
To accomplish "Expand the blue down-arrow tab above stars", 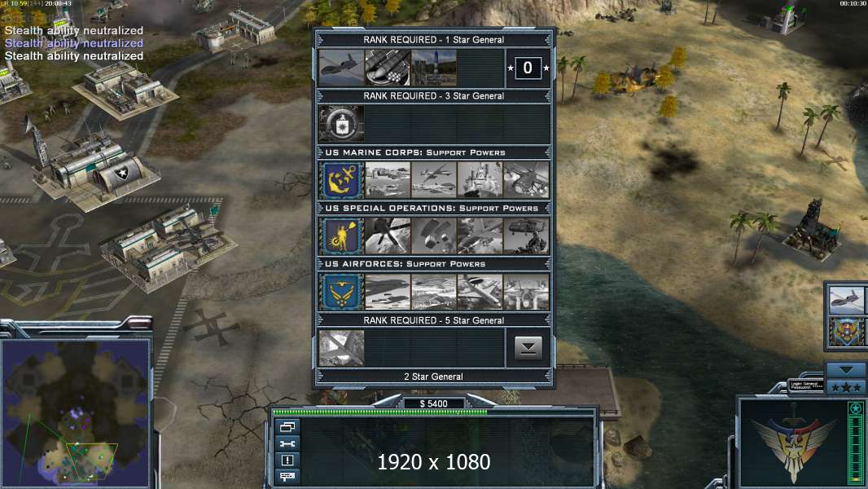I will click(845, 369).
